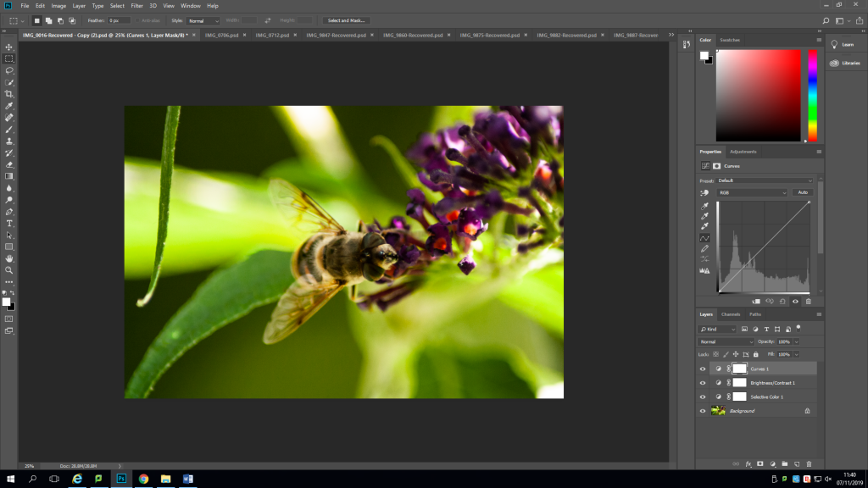The width and height of the screenshot is (868, 488).
Task: Select the Move tool
Action: point(9,47)
